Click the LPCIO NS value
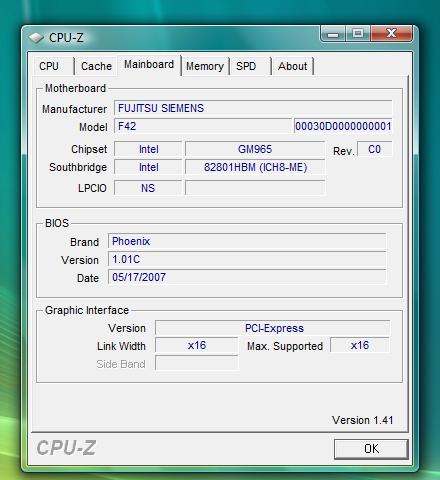440x480 pixels. [x=148, y=188]
